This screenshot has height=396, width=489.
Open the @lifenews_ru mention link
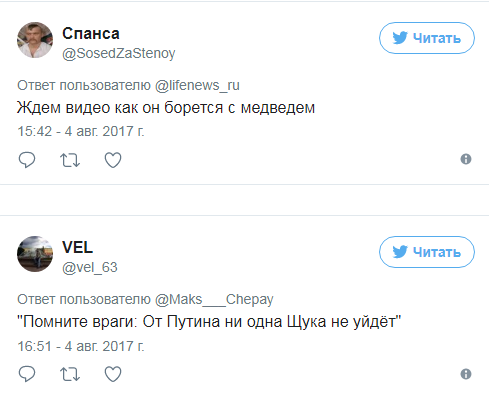197,85
